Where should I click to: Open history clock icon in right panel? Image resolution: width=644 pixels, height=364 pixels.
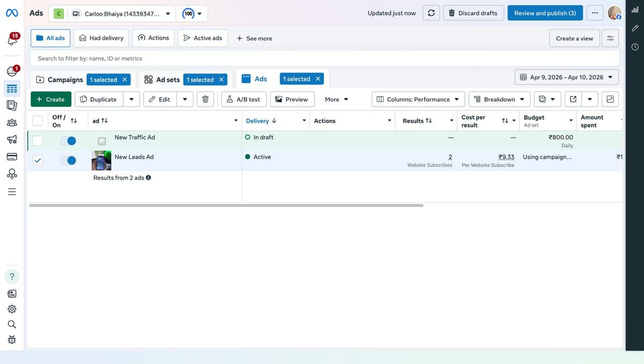635,47
